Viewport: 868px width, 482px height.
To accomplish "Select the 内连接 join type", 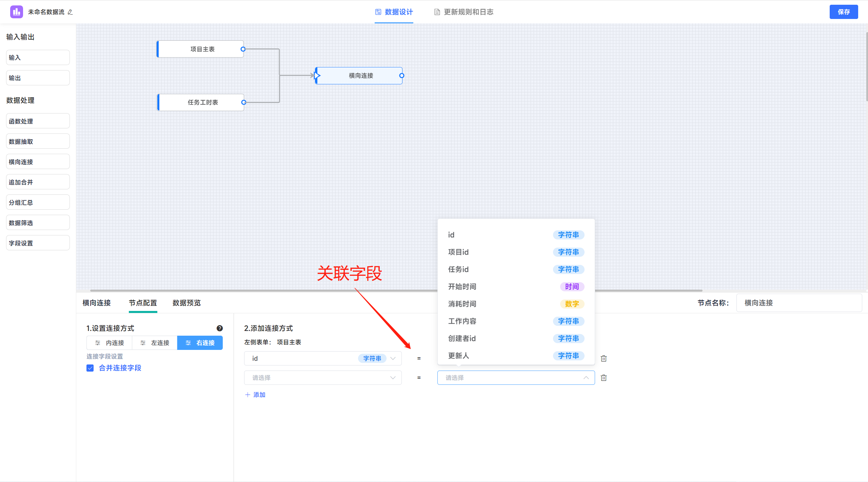I will pyautogui.click(x=109, y=343).
